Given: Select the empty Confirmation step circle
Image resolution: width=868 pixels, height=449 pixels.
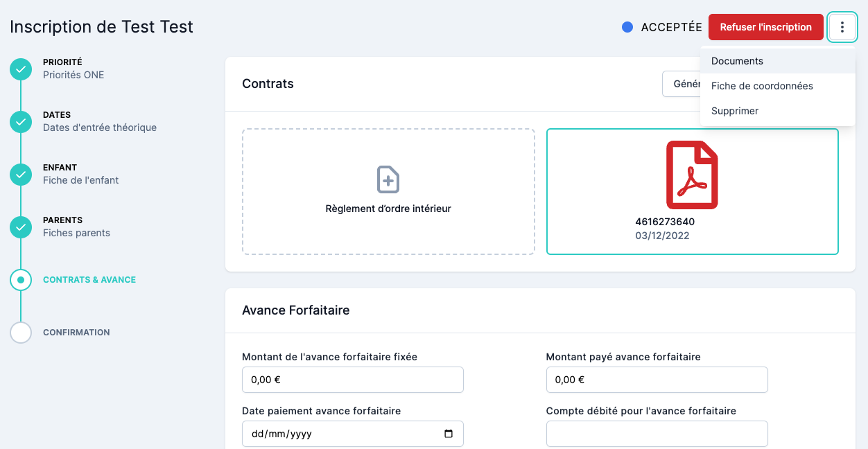Looking at the screenshot, I should 21,333.
